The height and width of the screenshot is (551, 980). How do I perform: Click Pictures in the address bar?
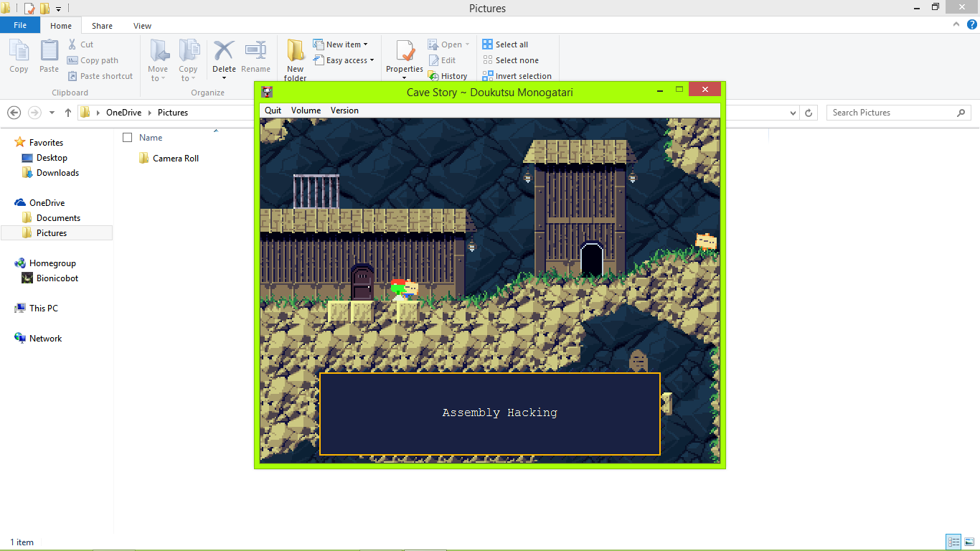pyautogui.click(x=173, y=113)
